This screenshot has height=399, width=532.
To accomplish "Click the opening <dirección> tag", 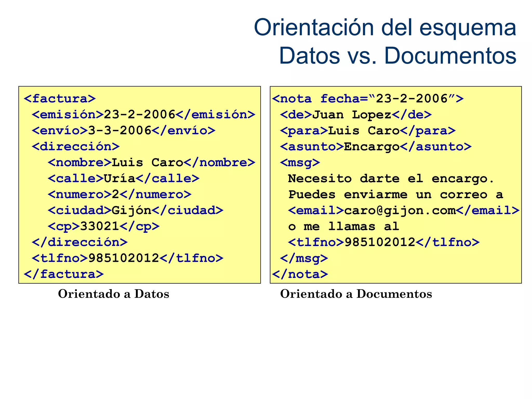I will pos(76,147).
